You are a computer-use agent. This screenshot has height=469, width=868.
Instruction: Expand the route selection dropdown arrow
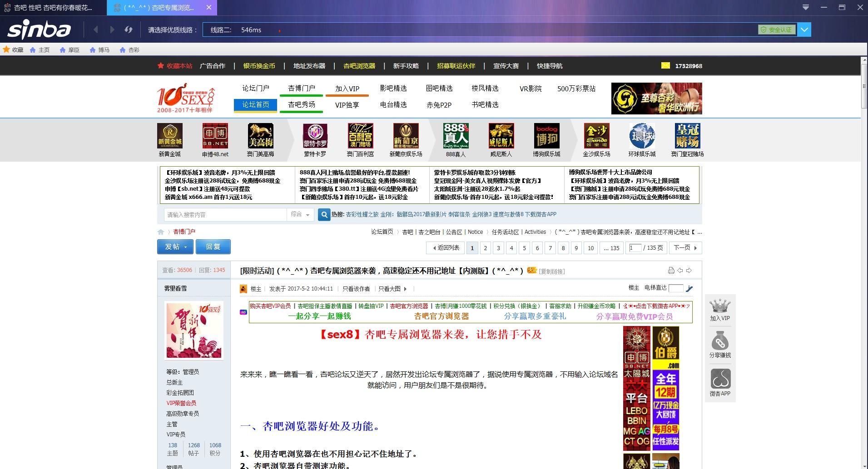click(804, 30)
